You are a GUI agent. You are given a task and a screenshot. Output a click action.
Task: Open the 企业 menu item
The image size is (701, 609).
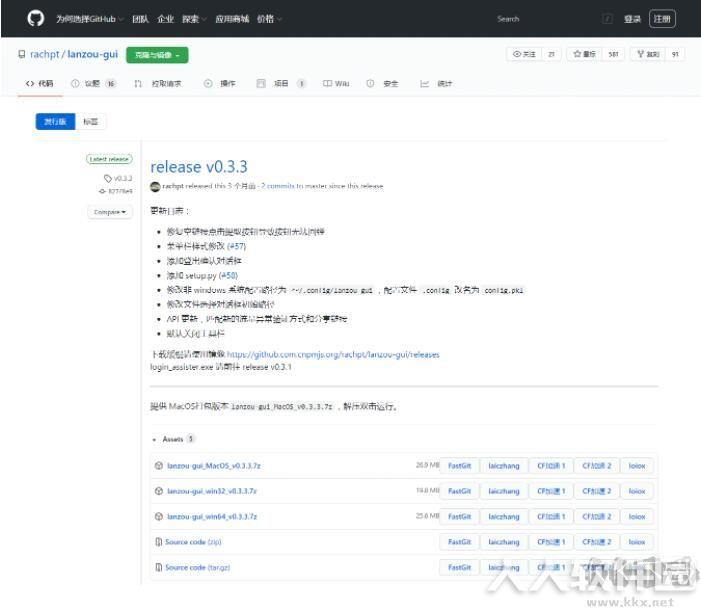[165, 19]
